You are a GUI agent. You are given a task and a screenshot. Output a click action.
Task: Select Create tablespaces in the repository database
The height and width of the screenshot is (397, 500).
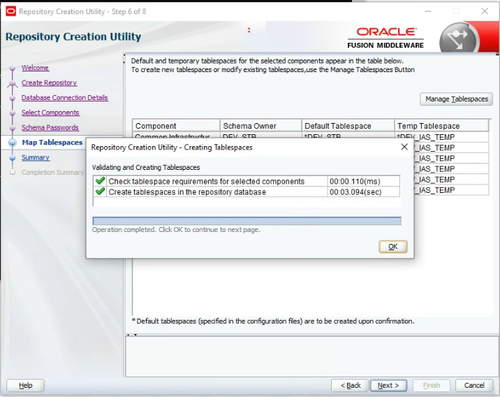point(187,192)
